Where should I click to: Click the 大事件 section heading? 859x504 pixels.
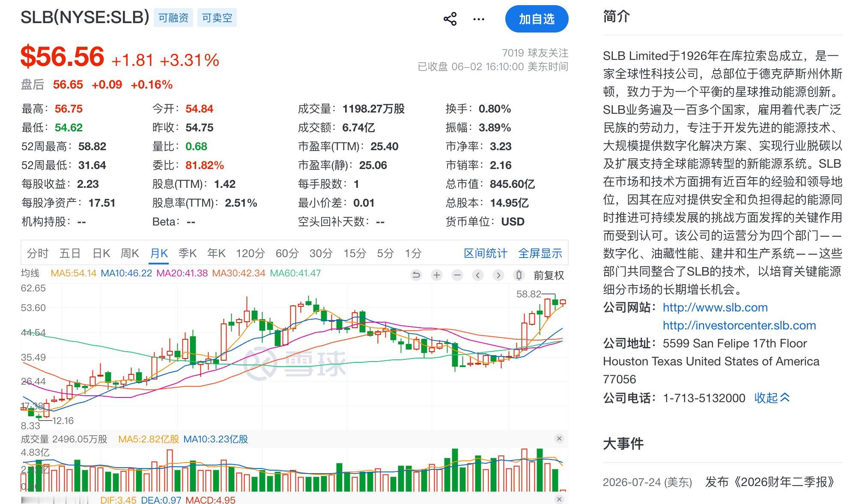[x=623, y=444]
